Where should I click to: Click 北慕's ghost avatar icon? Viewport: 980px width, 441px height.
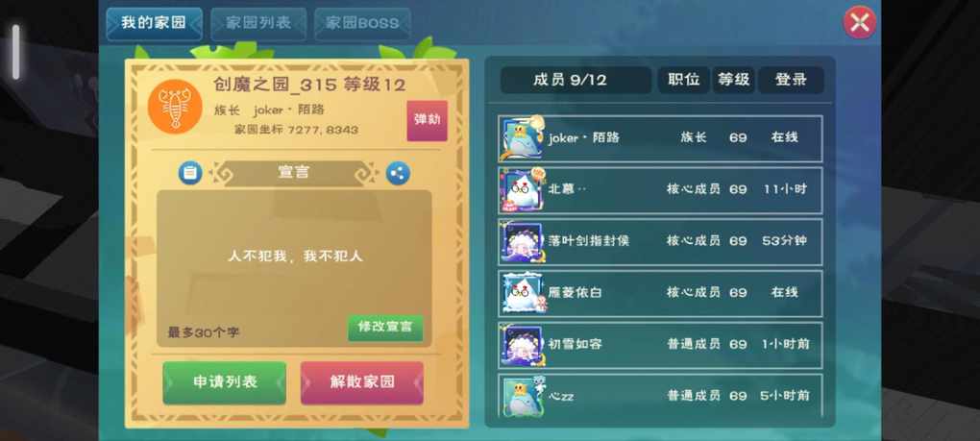coord(520,190)
